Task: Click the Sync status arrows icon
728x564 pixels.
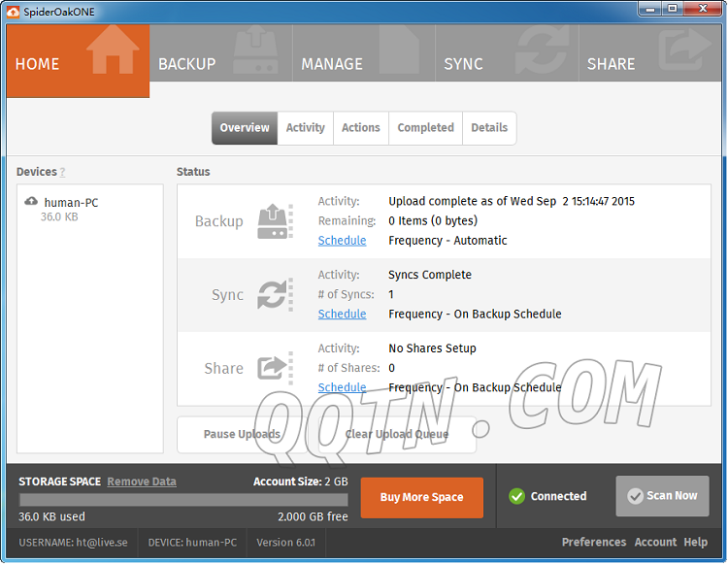Action: [274, 295]
